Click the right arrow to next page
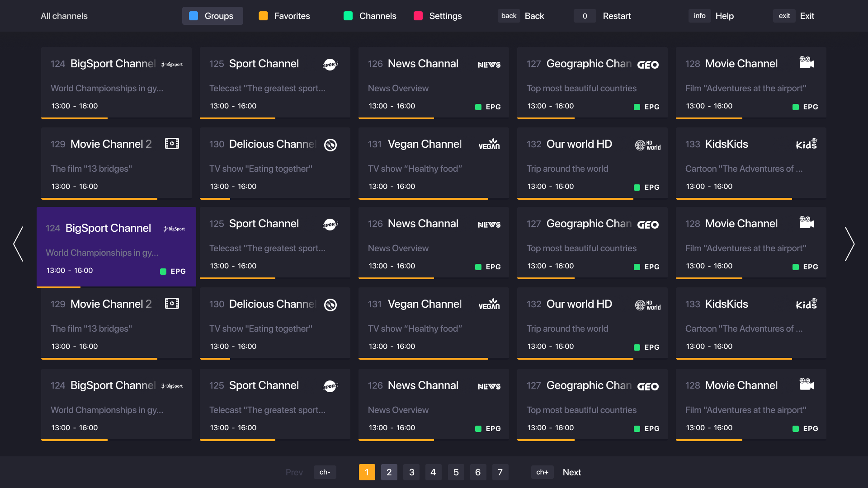Viewport: 868px width, 488px height. click(849, 244)
